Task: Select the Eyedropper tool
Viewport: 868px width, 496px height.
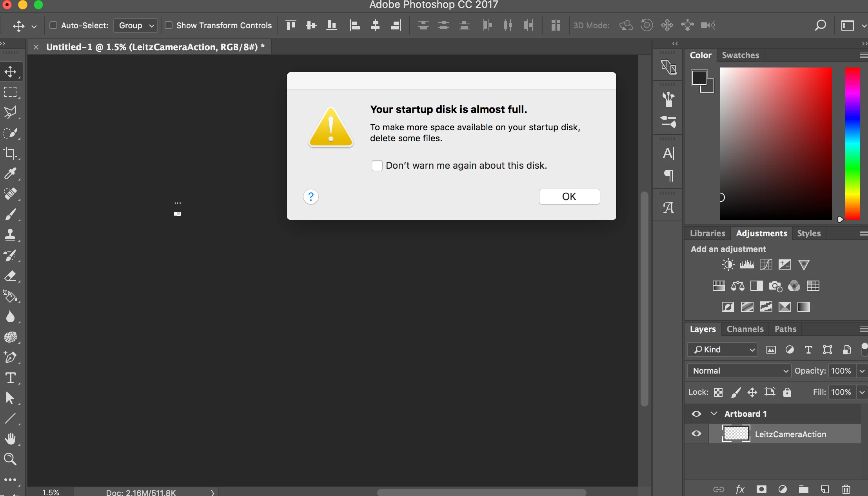Action: point(10,173)
